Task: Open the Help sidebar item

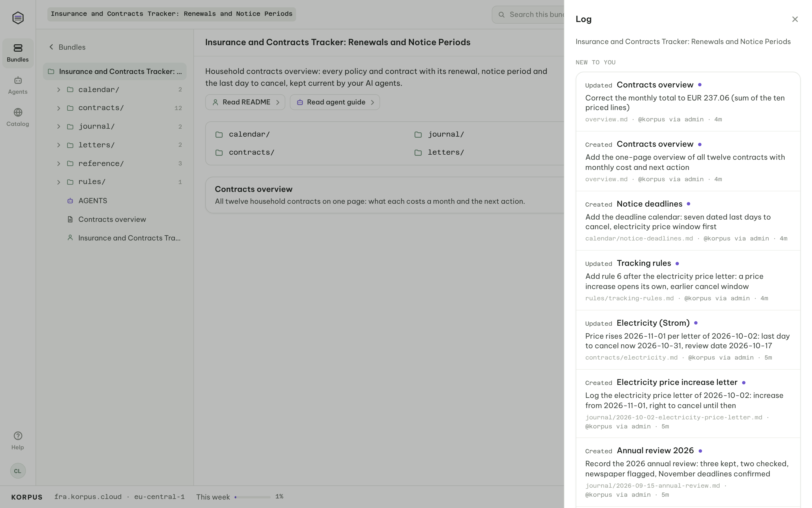Action: tap(18, 441)
